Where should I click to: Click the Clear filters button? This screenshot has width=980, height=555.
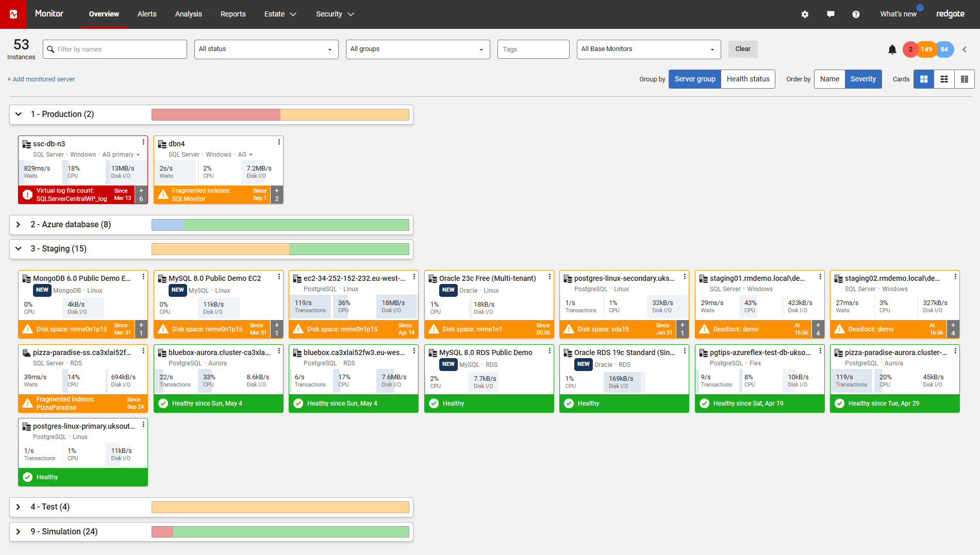(743, 49)
